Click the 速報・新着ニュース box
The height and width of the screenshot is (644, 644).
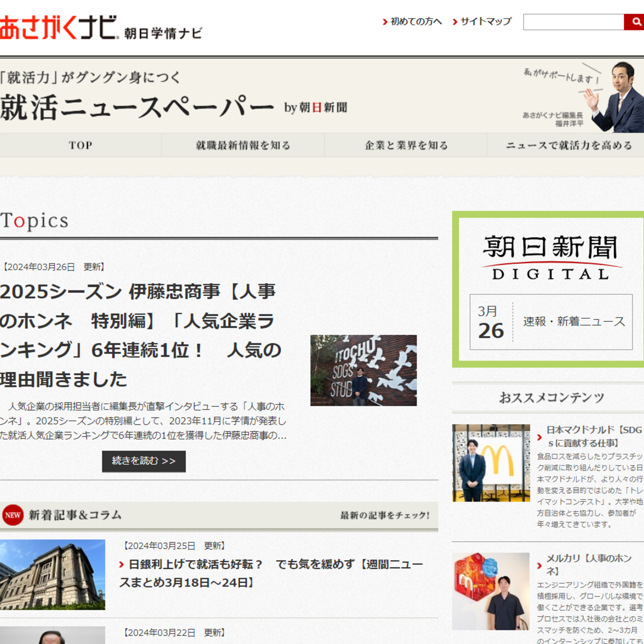click(x=551, y=322)
